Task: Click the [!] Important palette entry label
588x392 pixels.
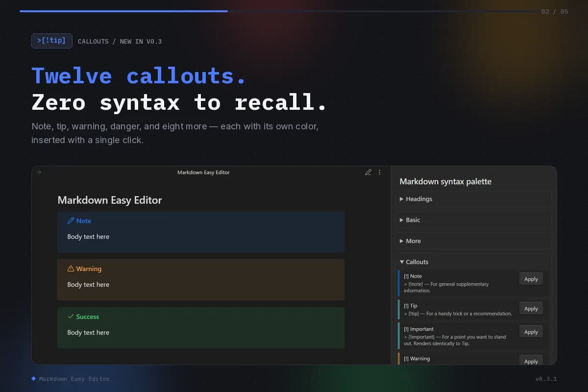Action: click(419, 329)
